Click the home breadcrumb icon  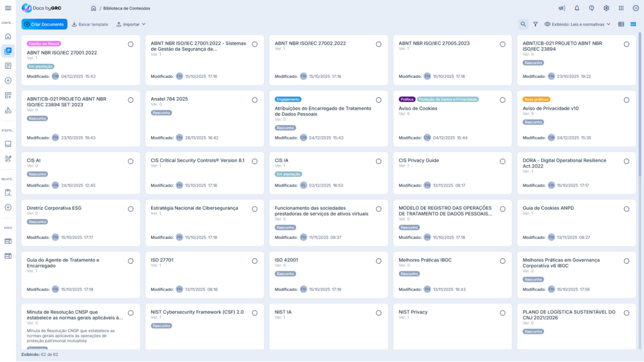(94, 8)
